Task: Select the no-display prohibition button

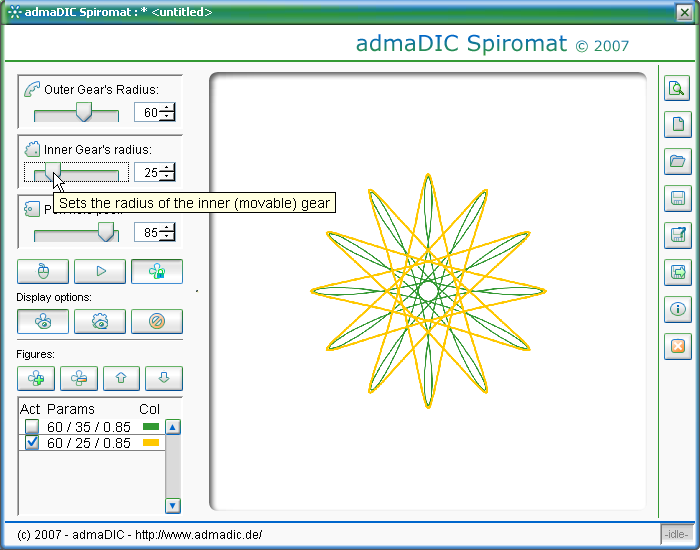Action: pyautogui.click(x=157, y=321)
